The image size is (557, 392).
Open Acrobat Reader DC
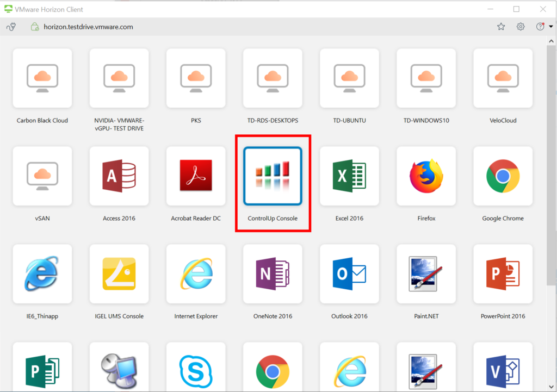point(196,176)
